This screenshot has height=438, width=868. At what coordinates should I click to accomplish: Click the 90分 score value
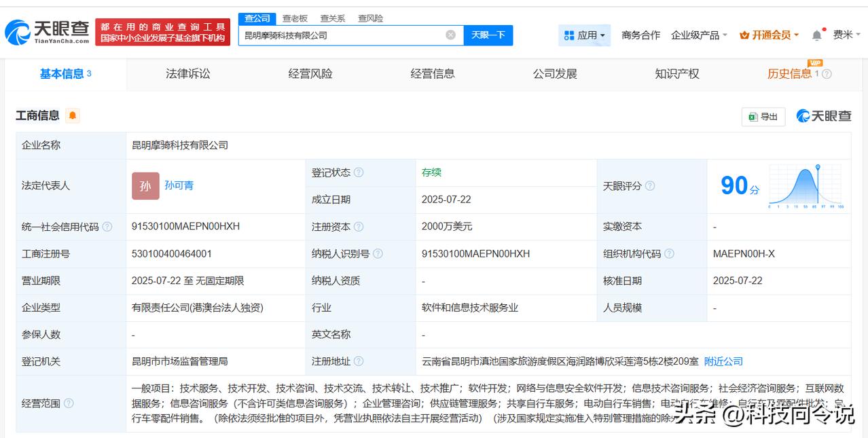coord(740,185)
